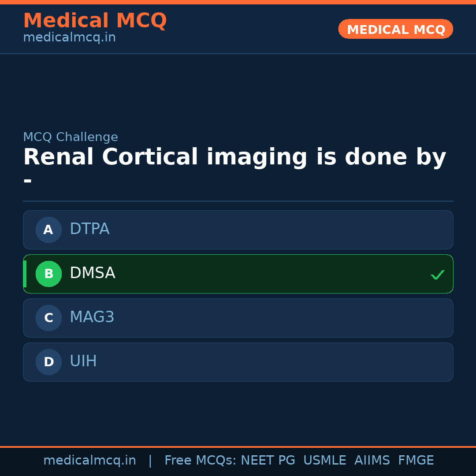Viewport: 476px width, 476px height.
Task: Click the FMGE footer label
Action: 416,460
